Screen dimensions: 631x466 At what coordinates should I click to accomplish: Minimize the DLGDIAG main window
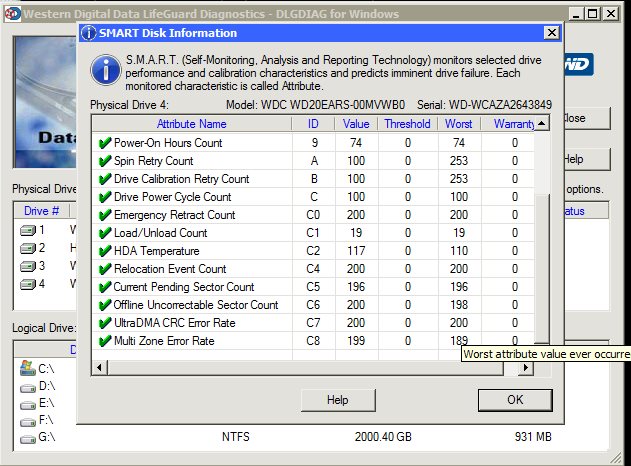(x=576, y=14)
